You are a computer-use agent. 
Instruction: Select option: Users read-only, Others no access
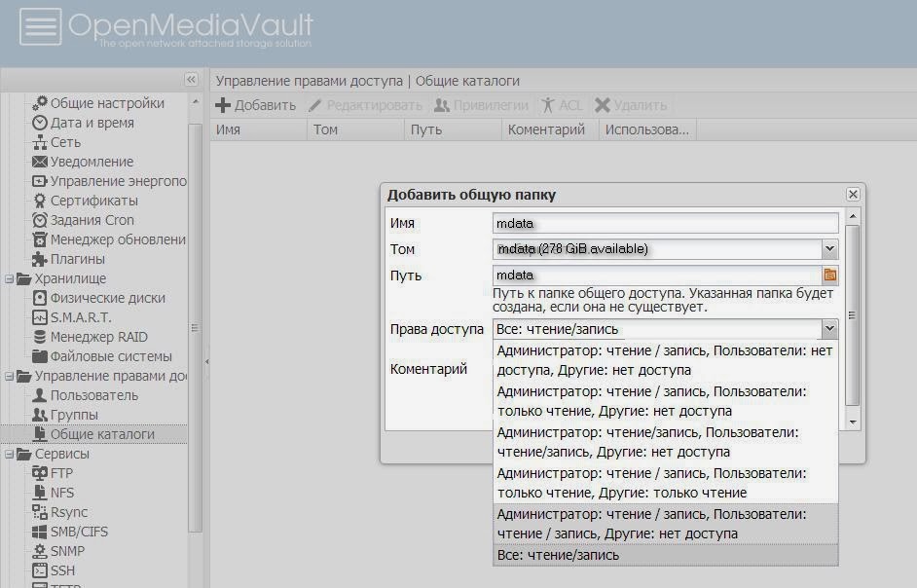666,401
